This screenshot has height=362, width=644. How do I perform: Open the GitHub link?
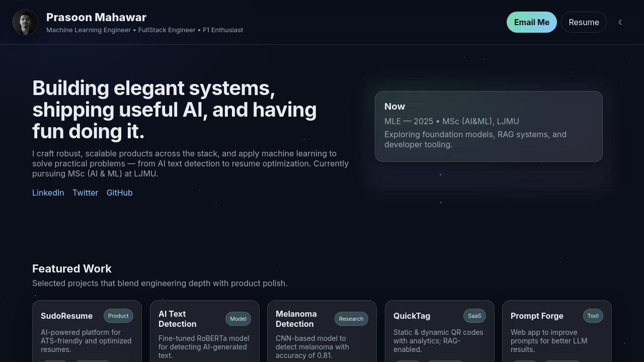click(x=120, y=193)
